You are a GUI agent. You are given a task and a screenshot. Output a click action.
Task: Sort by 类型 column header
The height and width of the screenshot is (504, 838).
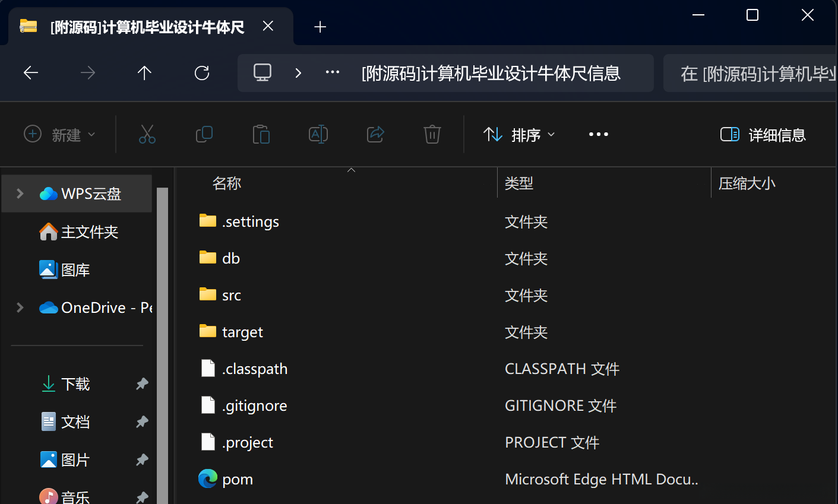point(519,183)
